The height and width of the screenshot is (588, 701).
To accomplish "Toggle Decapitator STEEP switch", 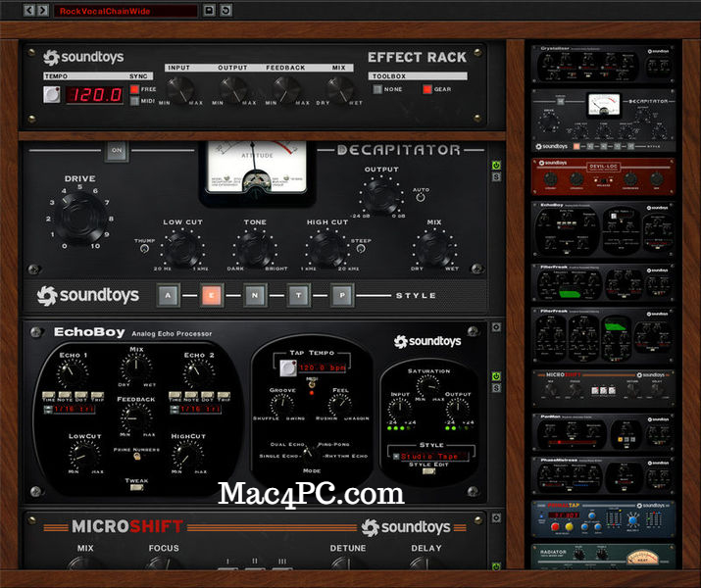I will point(361,249).
